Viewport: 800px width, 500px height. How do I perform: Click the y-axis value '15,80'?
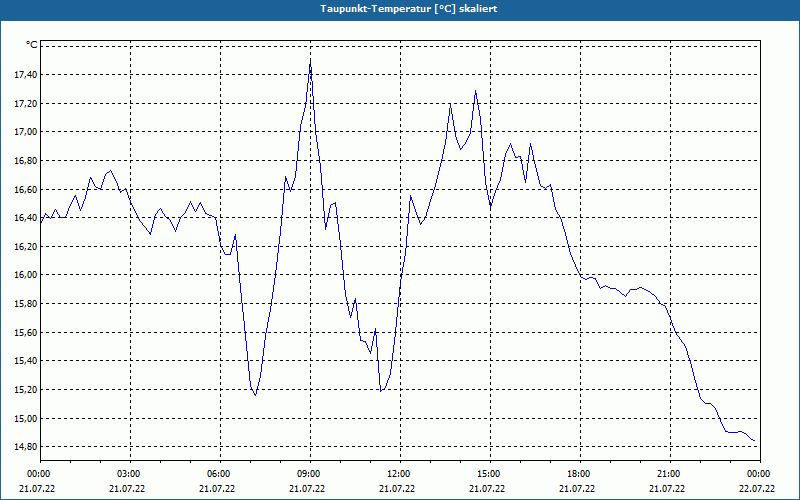[x=27, y=304]
